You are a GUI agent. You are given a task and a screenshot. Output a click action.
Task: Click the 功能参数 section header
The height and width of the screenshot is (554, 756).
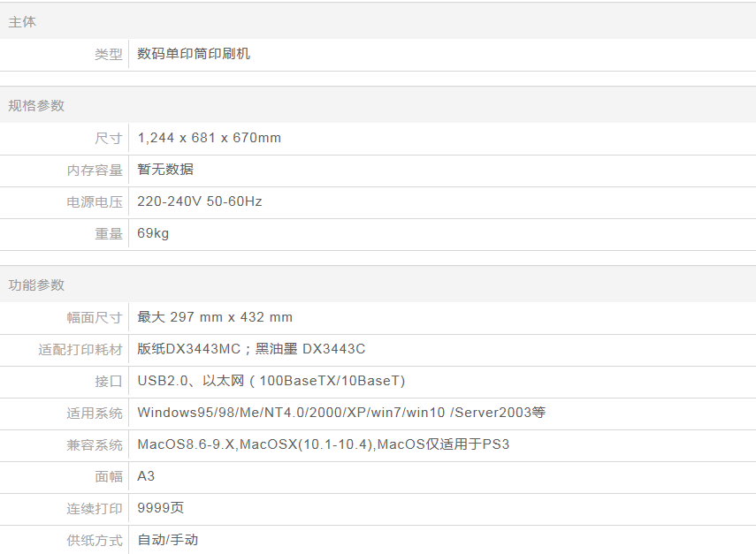[36, 285]
